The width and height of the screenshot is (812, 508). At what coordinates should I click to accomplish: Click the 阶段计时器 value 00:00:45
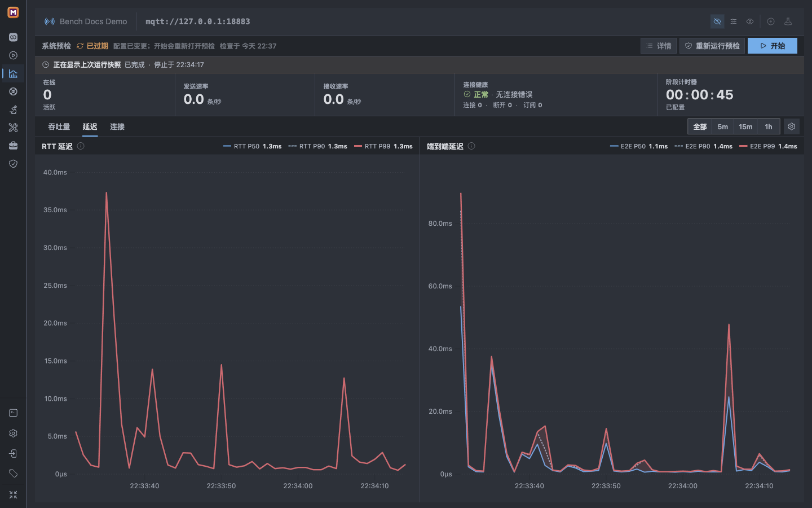click(x=700, y=95)
